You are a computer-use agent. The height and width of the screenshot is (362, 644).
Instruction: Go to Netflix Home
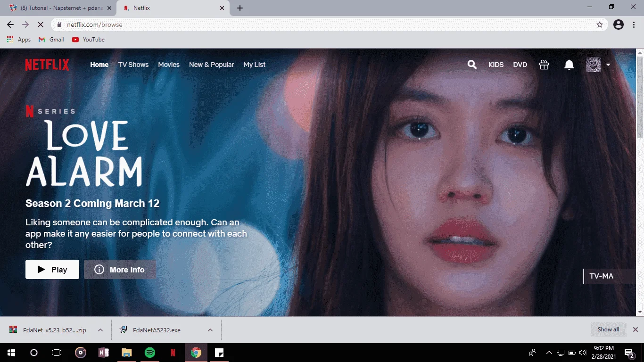click(99, 65)
